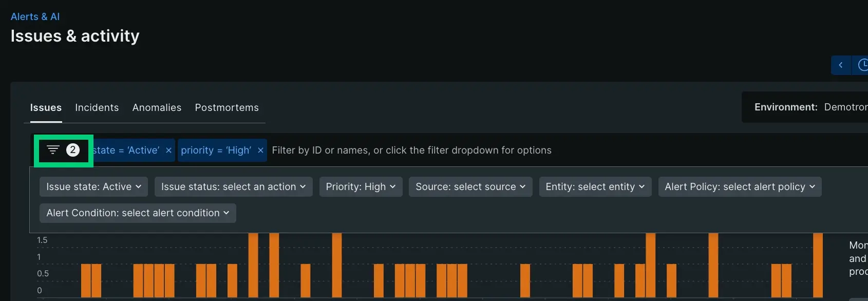Click the state = 'Active' filter chip text
The image size is (868, 301).
point(128,150)
